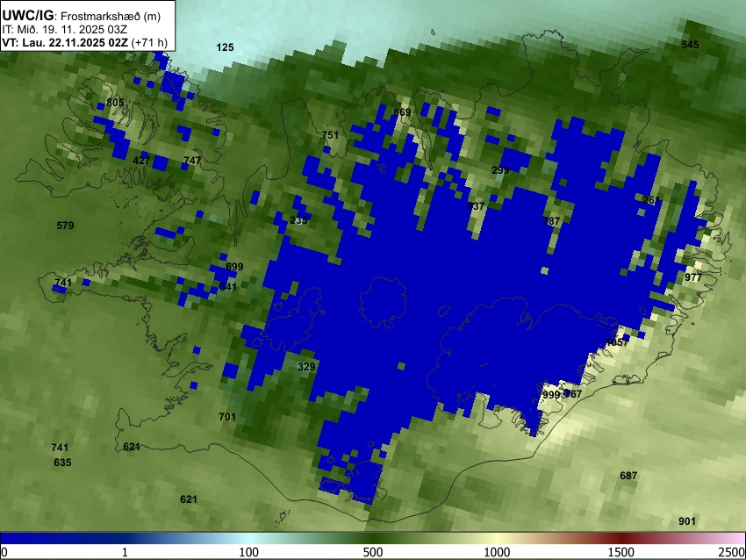Click the map value 261
The image size is (746, 560).
click(651, 200)
